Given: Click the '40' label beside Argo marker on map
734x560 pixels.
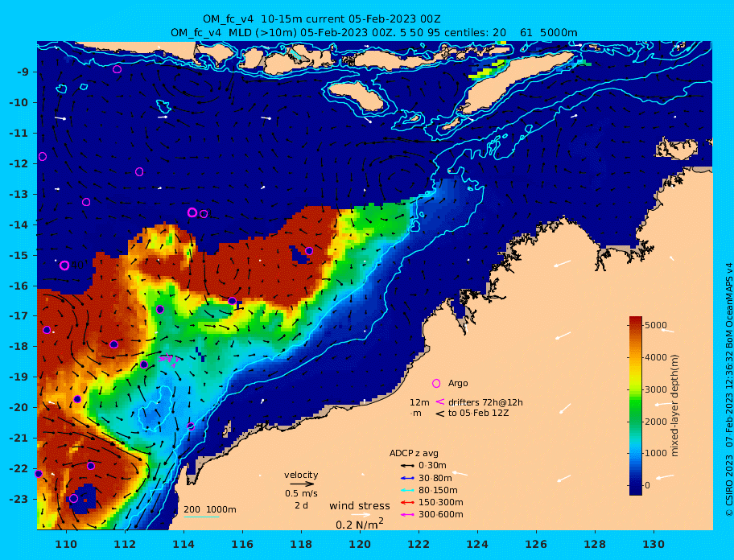Looking at the screenshot, I should tap(78, 266).
